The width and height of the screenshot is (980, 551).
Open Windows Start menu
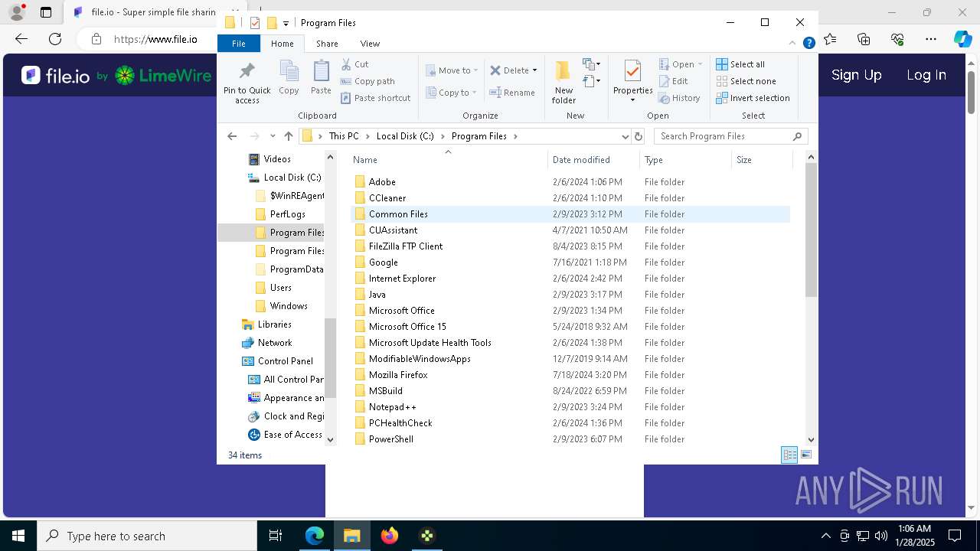pyautogui.click(x=18, y=536)
